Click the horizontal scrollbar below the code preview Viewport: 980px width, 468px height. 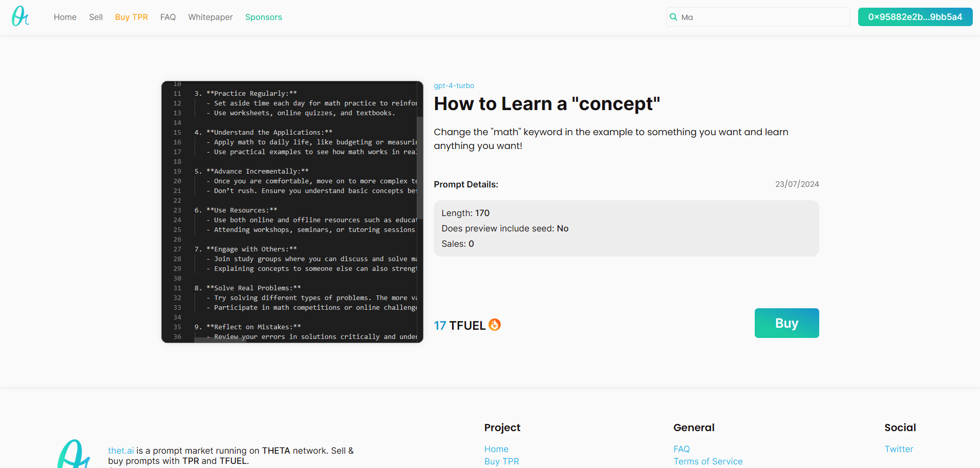(220, 339)
